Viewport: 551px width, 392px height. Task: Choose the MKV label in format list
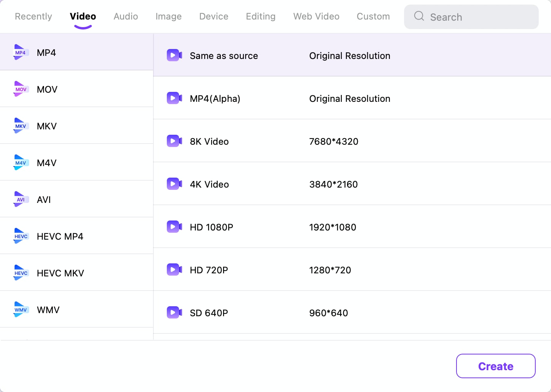click(x=47, y=126)
